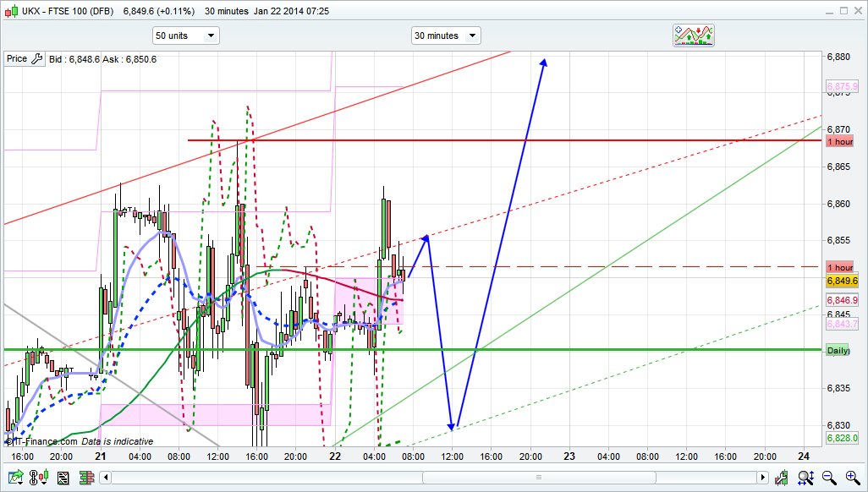Click the Price panel label
The image size is (868, 492).
click(16, 58)
